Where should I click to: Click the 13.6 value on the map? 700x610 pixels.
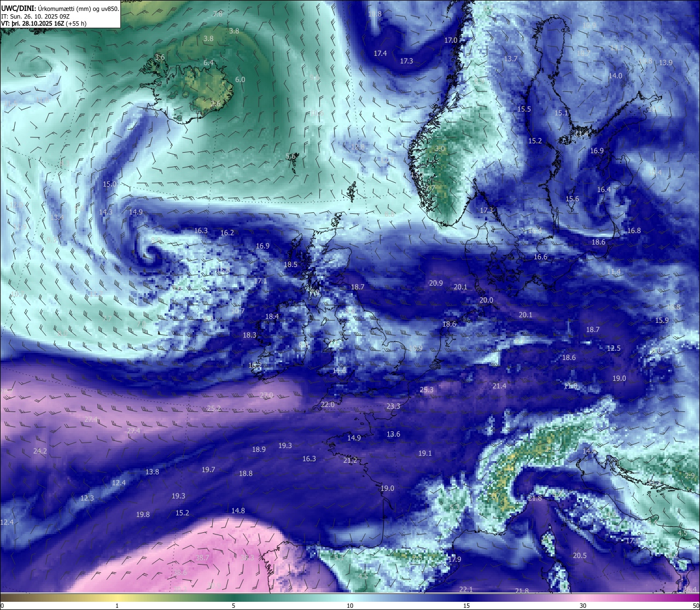coord(393,434)
